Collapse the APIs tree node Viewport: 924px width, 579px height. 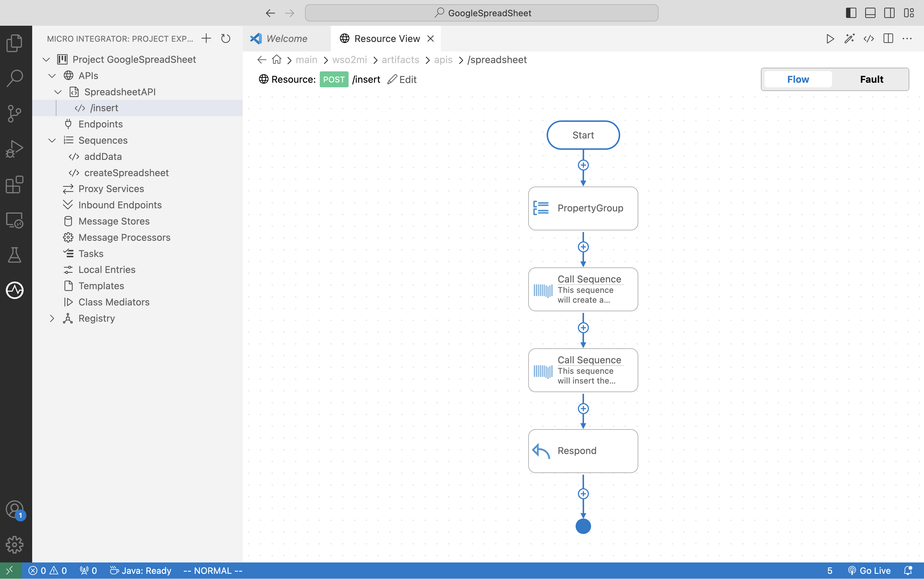(52, 76)
